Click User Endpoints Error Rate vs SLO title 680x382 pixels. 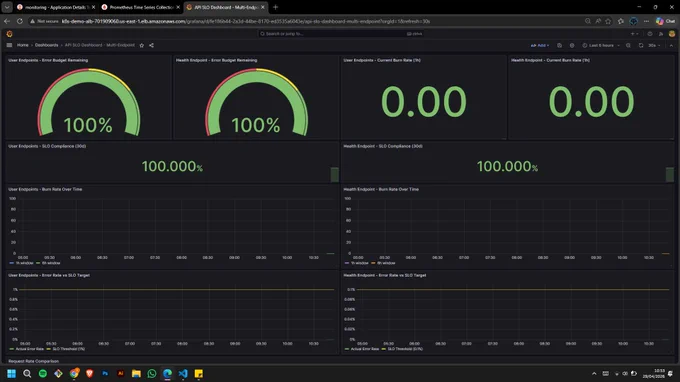tap(49, 275)
